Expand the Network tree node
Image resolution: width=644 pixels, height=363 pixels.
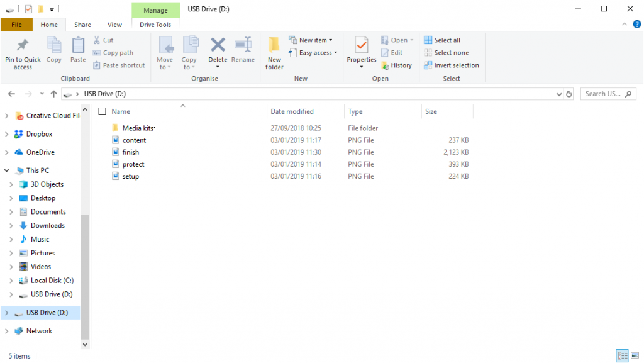pyautogui.click(x=6, y=331)
